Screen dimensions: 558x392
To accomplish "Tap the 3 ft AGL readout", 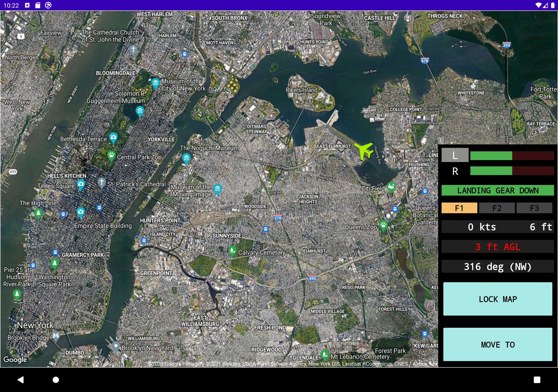I will pyautogui.click(x=497, y=247).
